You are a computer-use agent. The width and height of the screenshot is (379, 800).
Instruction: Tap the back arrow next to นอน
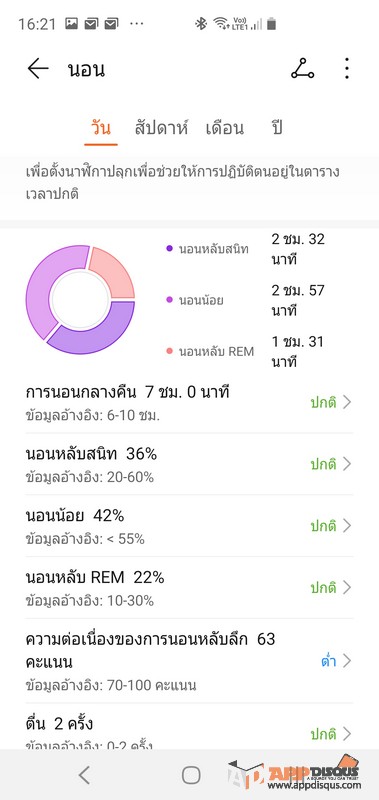[x=38, y=68]
